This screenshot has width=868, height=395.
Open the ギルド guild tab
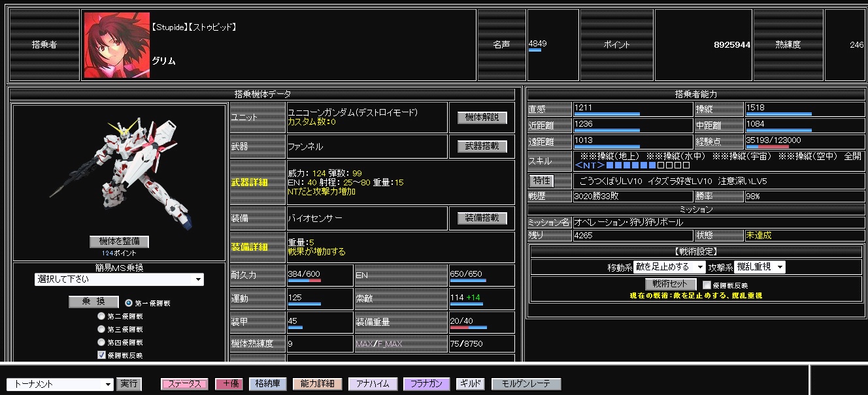471,385
